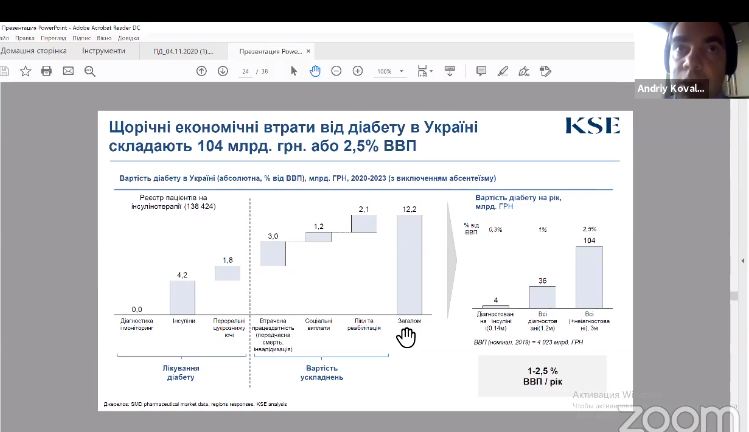The width and height of the screenshot is (749, 432).
Task: Click the Print file icon
Action: click(47, 71)
